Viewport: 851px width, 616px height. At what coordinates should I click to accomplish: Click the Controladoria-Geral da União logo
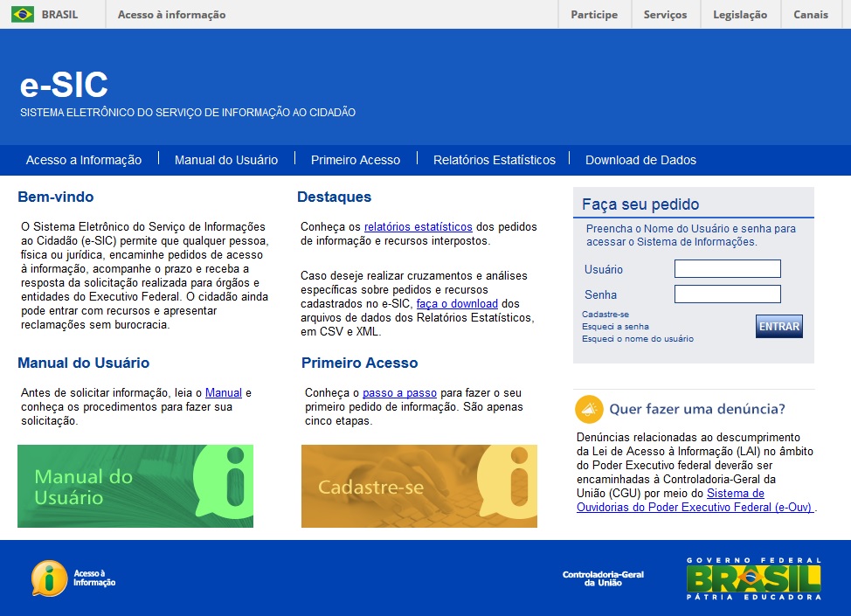[604, 578]
